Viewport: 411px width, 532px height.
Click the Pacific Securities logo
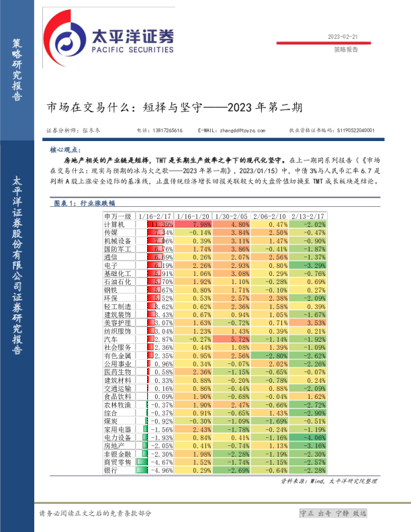pos(109,38)
